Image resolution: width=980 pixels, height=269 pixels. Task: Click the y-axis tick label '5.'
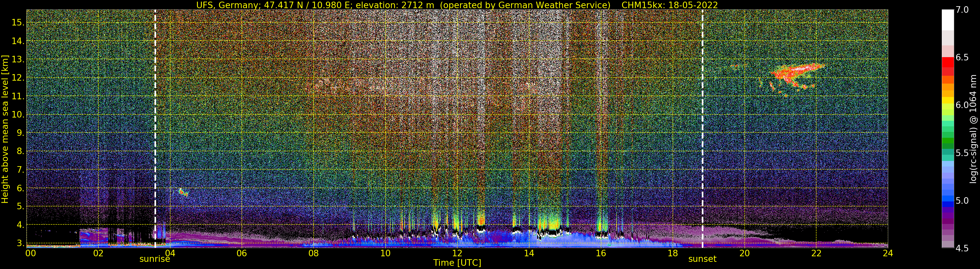click(21, 207)
